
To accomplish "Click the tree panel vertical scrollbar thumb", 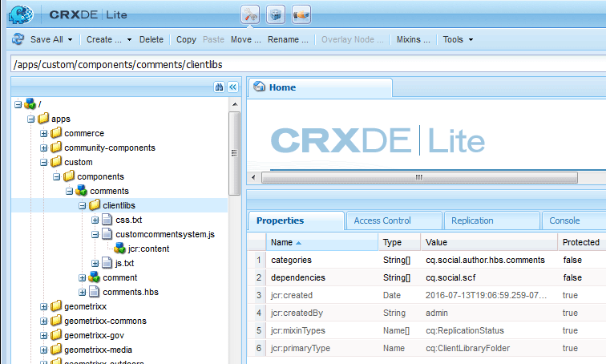I will 234,153.
